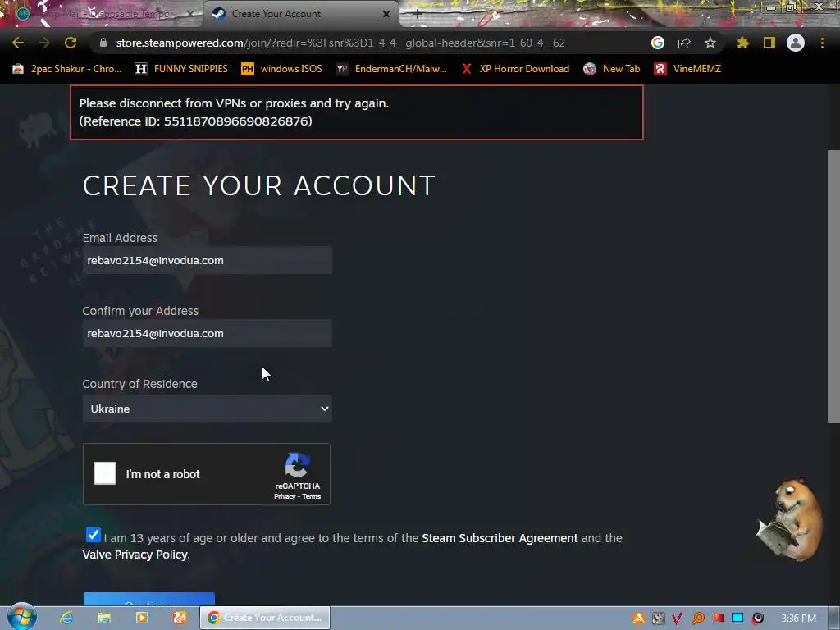Open the 2pac Shakur bookmark
Image resolution: width=840 pixels, height=630 pixels.
(x=67, y=69)
